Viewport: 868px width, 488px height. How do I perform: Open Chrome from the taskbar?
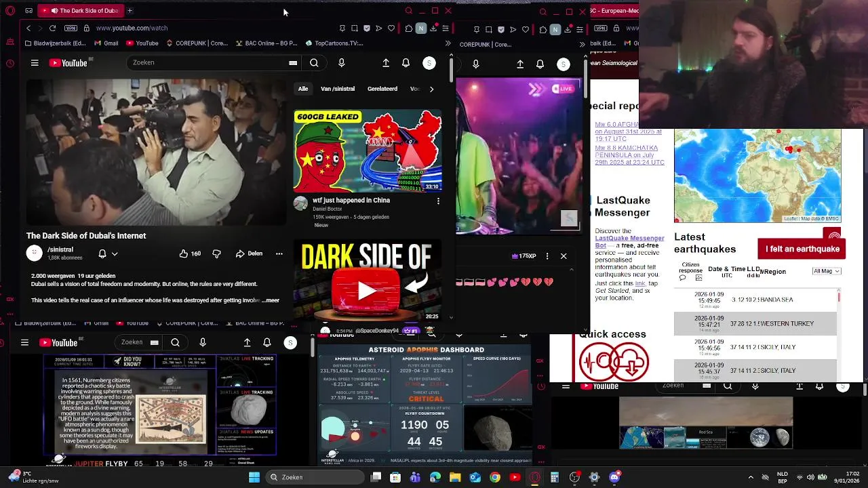tap(495, 477)
